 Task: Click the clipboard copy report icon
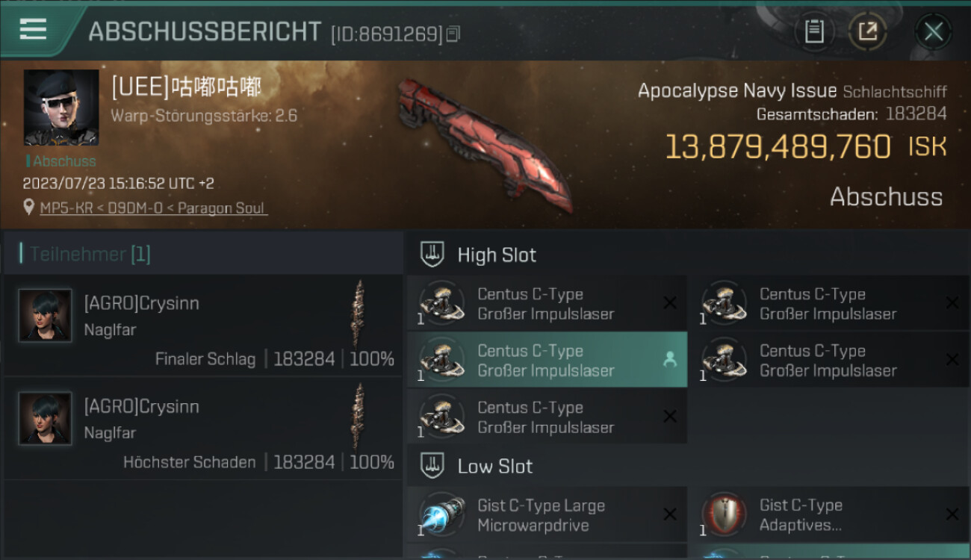tap(814, 31)
